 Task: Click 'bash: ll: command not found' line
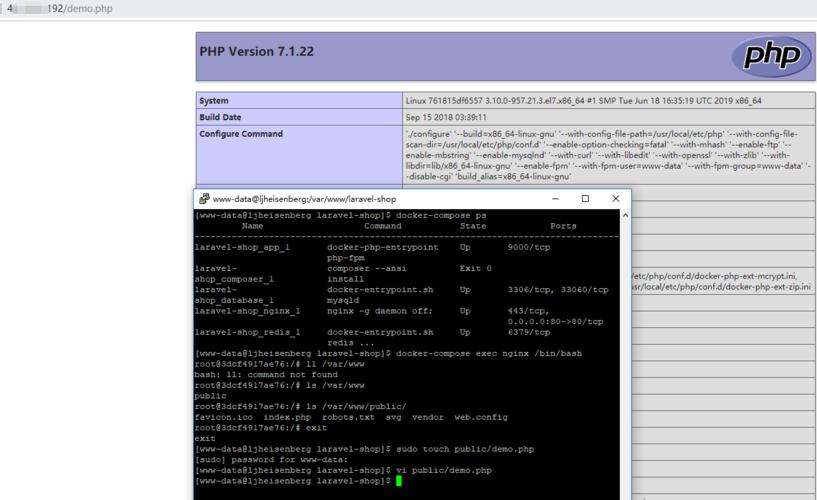[266, 375]
